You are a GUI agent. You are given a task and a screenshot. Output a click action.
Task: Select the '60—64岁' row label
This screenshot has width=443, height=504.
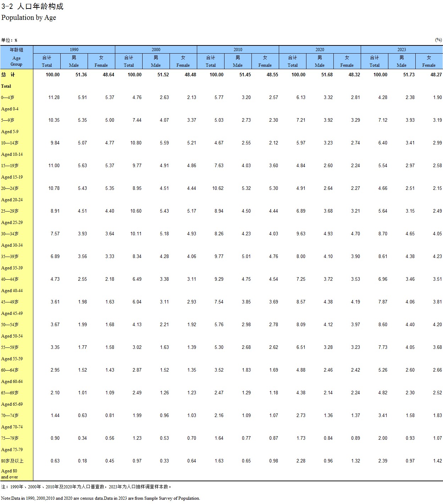pos(10,370)
